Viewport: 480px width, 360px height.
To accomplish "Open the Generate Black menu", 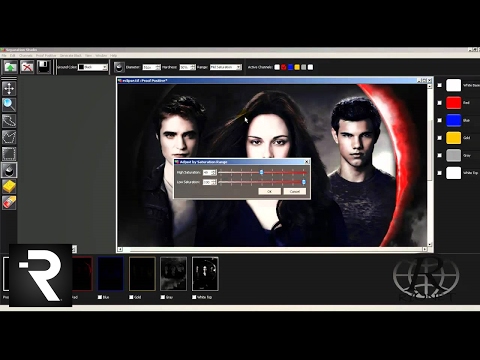I will [x=71, y=55].
